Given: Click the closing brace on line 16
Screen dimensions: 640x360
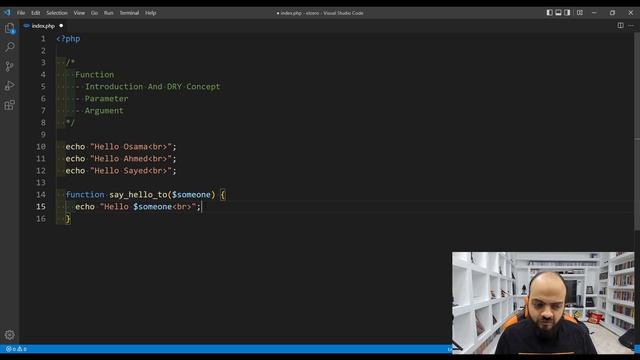Looking at the screenshot, I should [x=68, y=219].
